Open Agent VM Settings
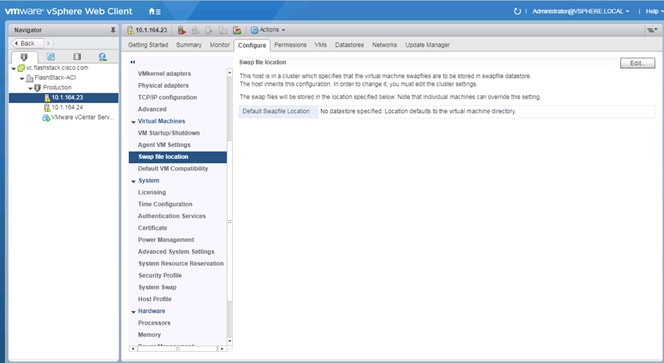 [164, 145]
